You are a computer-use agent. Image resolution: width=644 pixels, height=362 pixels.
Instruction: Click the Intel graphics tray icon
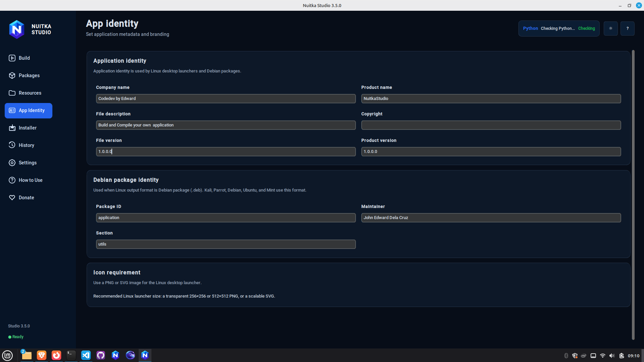tap(584, 356)
